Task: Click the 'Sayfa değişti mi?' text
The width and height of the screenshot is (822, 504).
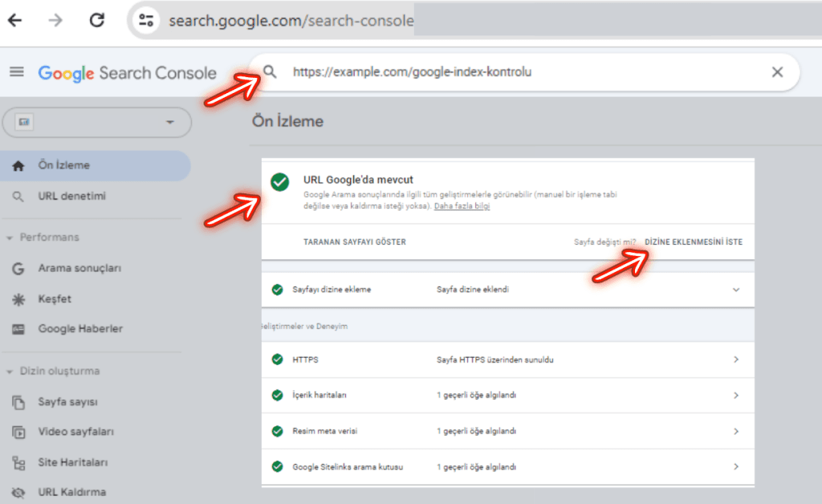Action: (x=605, y=242)
